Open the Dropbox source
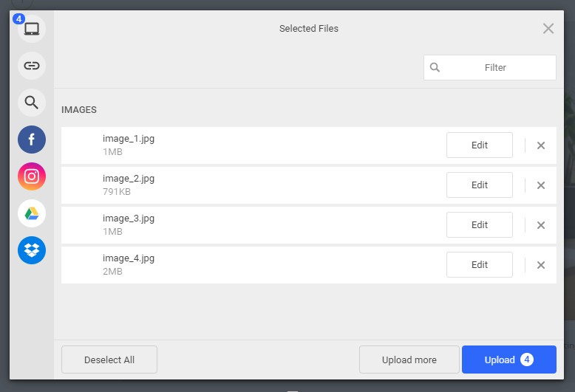The width and height of the screenshot is (575, 392). [x=32, y=250]
